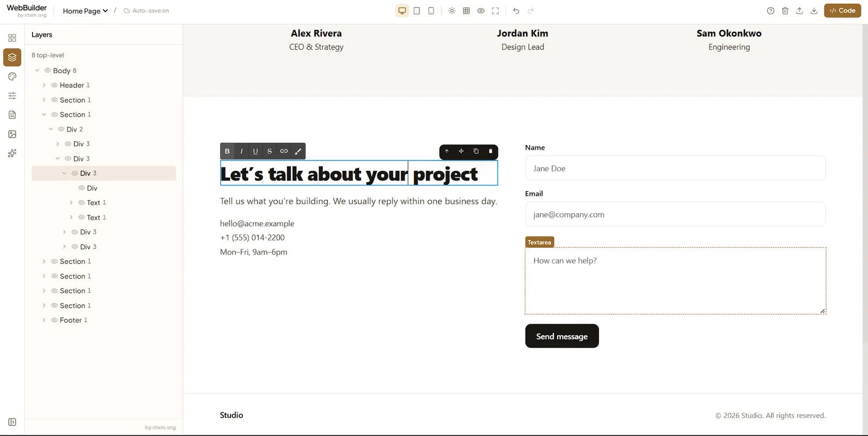Viewport: 868px width, 436px height.
Task: Click the trash icon in top bar
Action: [785, 11]
